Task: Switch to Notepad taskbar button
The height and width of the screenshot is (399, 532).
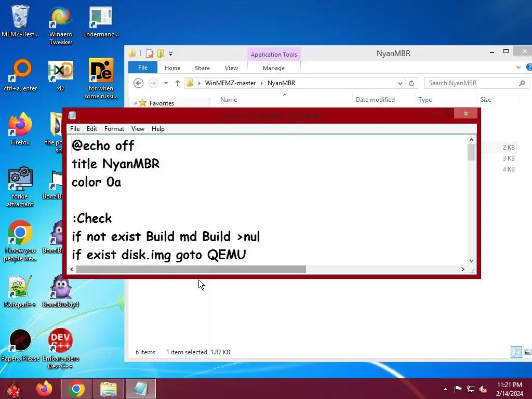Action: point(141,389)
